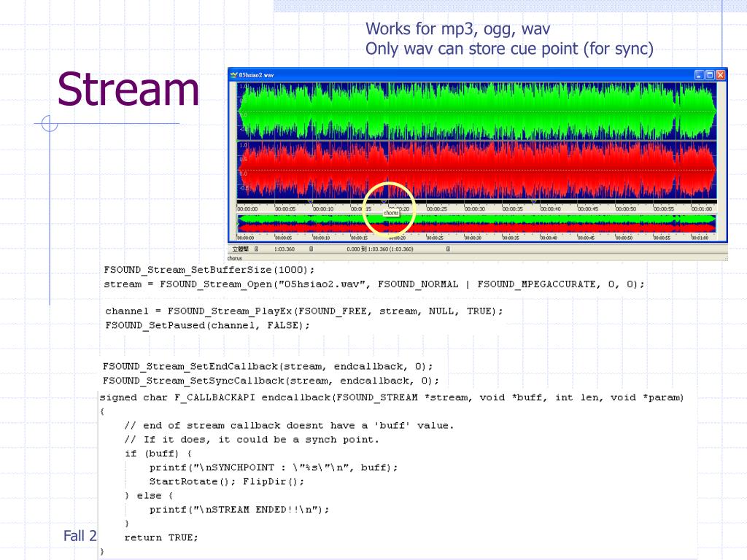Select the chorus cue marker near 00:00:20
Viewport: 747px width, 560px height.
(384, 203)
